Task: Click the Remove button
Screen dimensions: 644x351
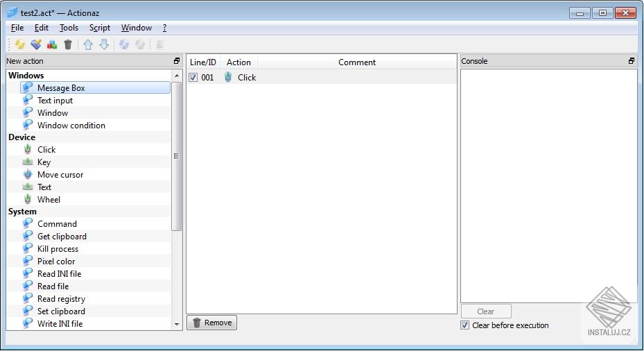Action: [x=212, y=323]
